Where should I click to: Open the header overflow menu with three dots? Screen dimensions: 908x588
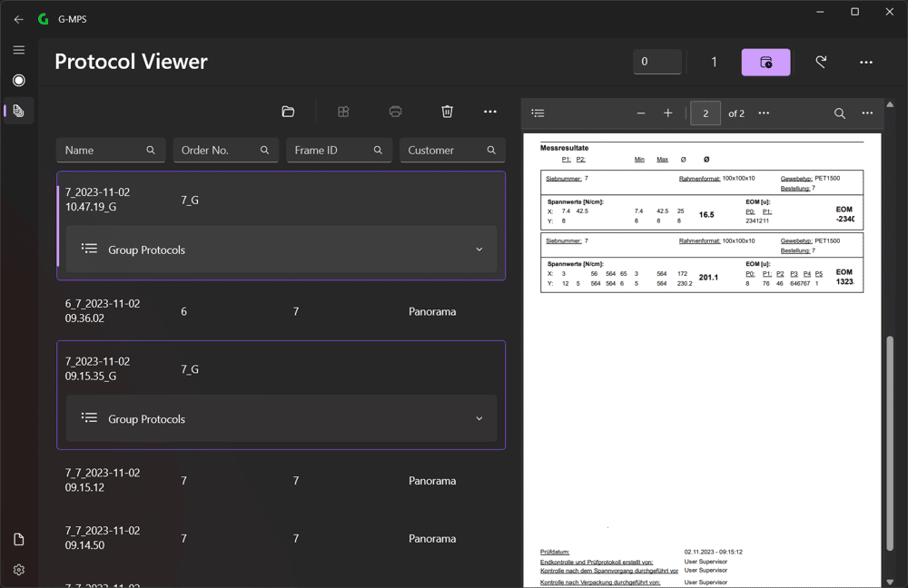pyautogui.click(x=866, y=62)
